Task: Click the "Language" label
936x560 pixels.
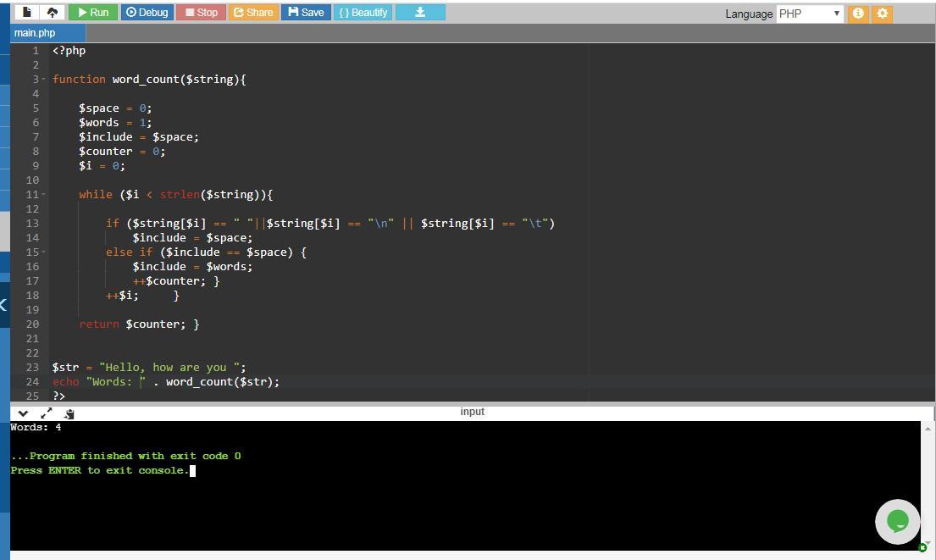Action: pyautogui.click(x=749, y=14)
